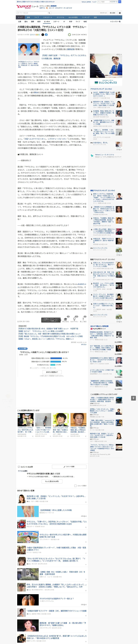Screen dimensions: 138x644
Task: Click the article's main illustration thumbnail
Action: pos(29,49)
